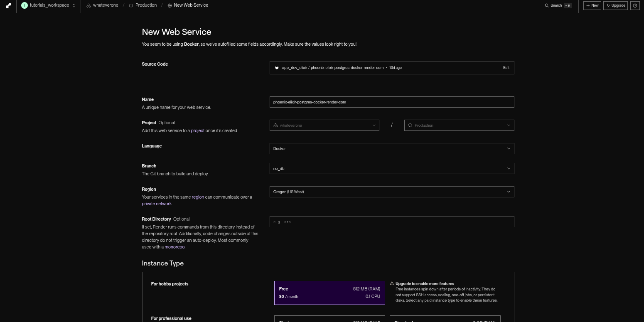Open the Branch dropdown showing no_db
This screenshot has width=644, height=322.
tap(391, 168)
